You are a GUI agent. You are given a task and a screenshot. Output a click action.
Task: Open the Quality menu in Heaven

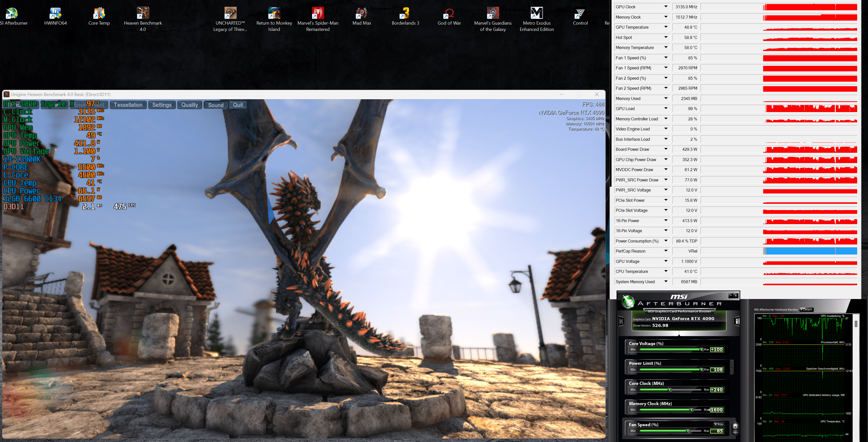(189, 105)
